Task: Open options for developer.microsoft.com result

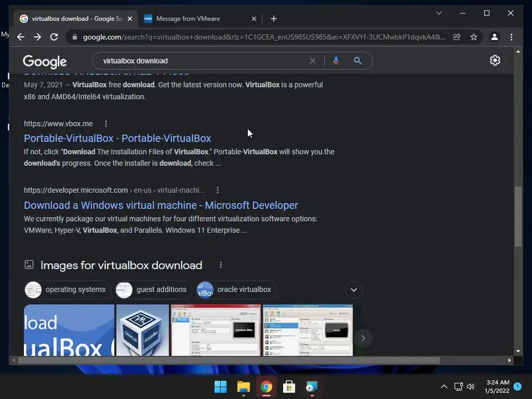Action: [218, 190]
